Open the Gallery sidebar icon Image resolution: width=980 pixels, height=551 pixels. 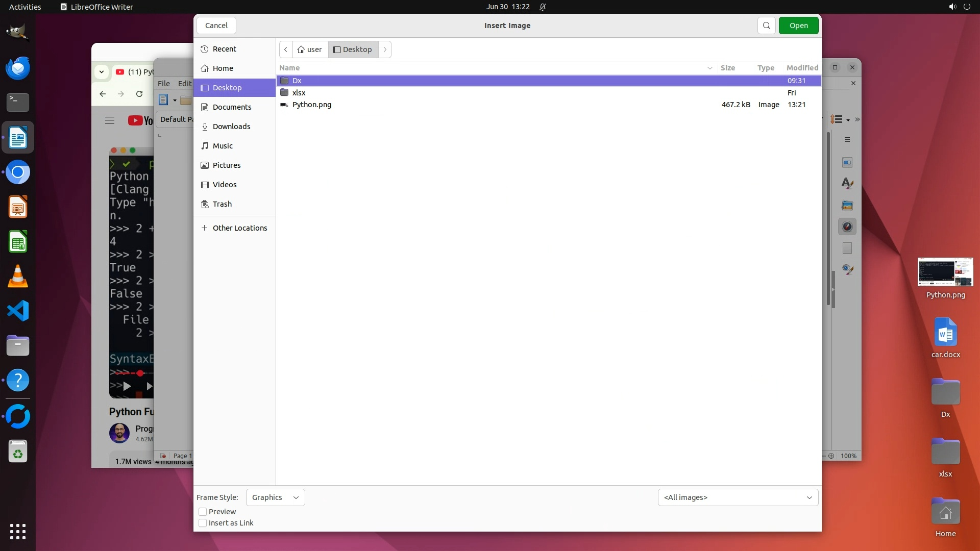point(847,206)
